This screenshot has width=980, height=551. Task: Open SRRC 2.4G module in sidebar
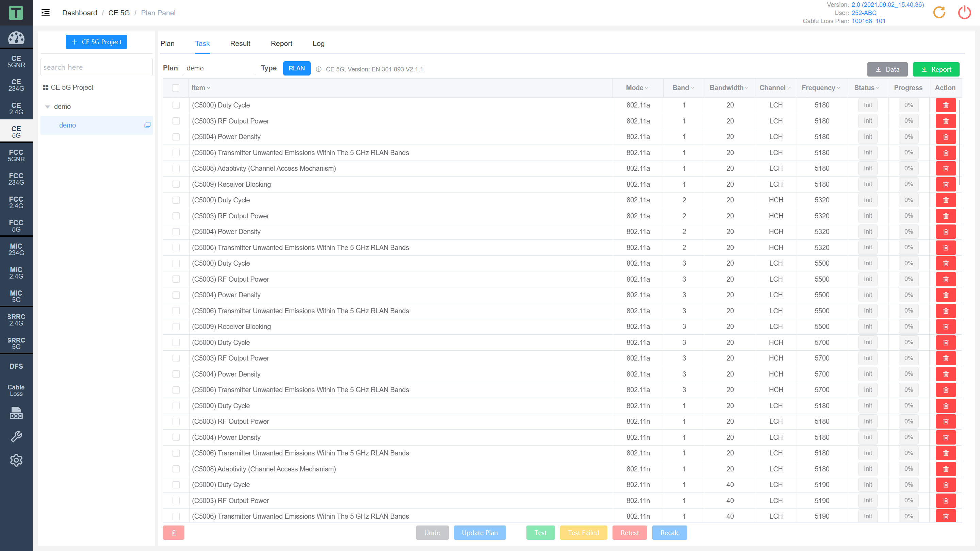pyautogui.click(x=16, y=320)
